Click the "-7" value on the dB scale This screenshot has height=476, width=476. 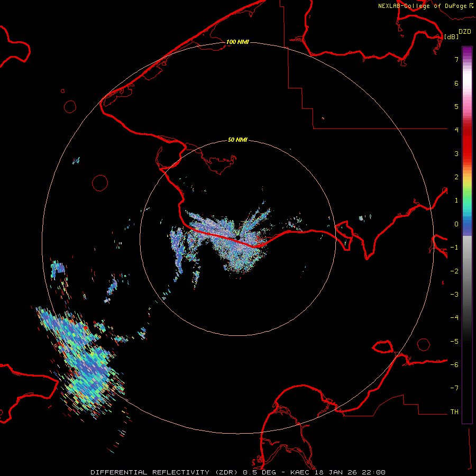tap(454, 388)
